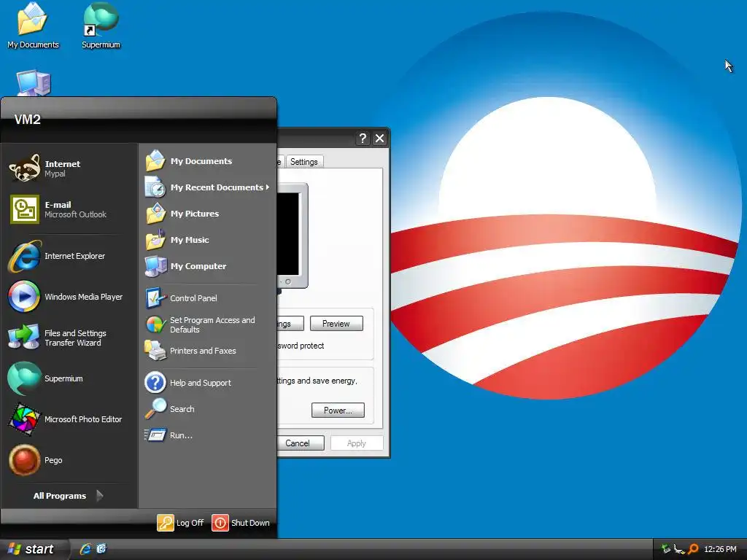747x560 pixels.
Task: Click VM2 user name in Start menu header
Action: (x=27, y=120)
